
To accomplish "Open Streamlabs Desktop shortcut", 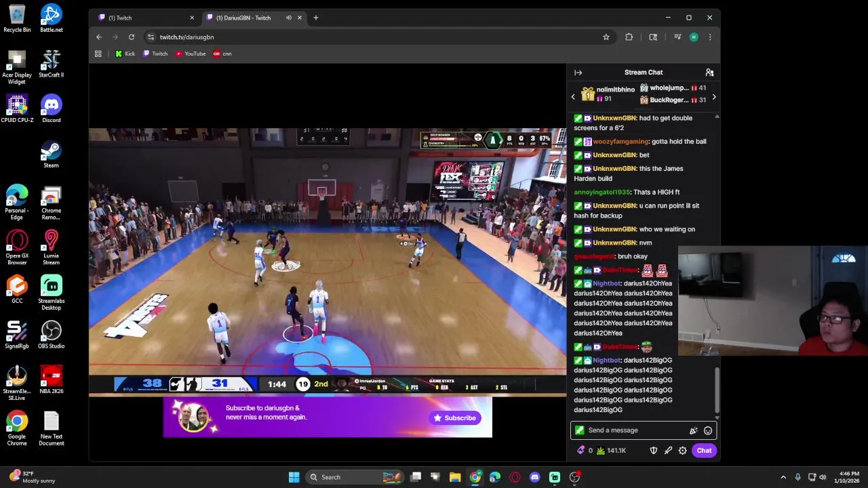I will [x=52, y=293].
